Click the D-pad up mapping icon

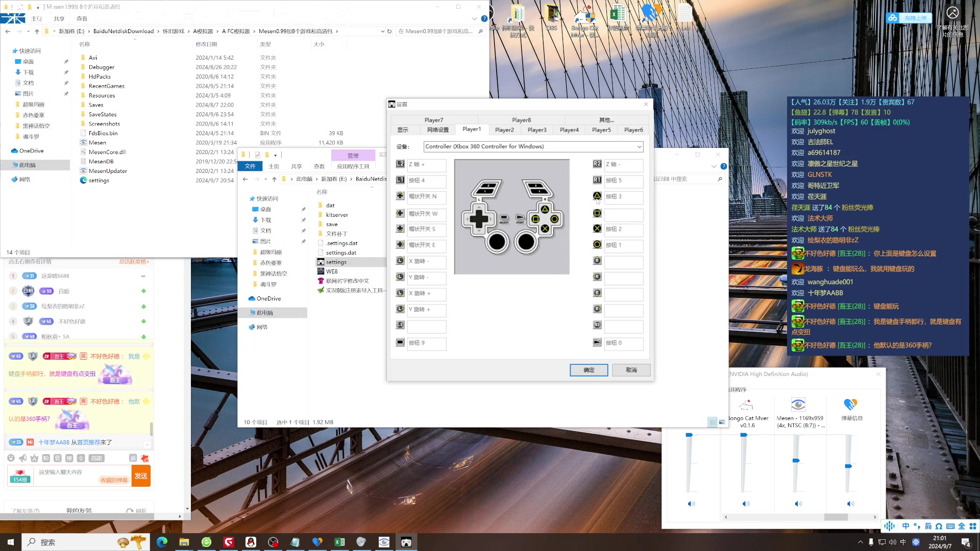click(x=400, y=196)
